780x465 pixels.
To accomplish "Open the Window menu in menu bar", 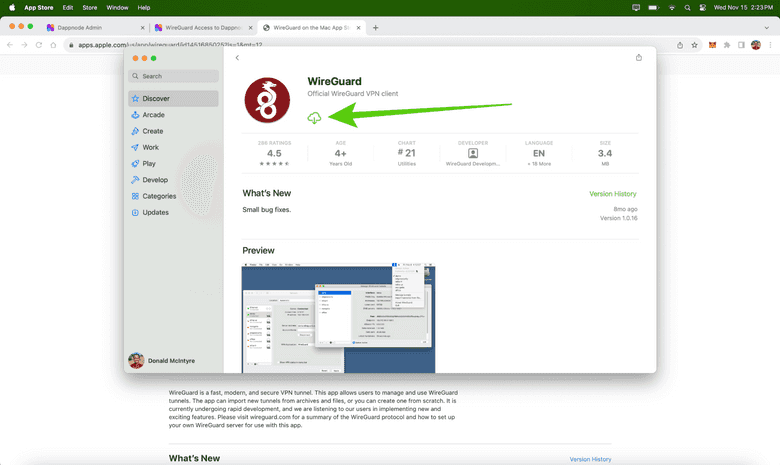I will pos(117,7).
